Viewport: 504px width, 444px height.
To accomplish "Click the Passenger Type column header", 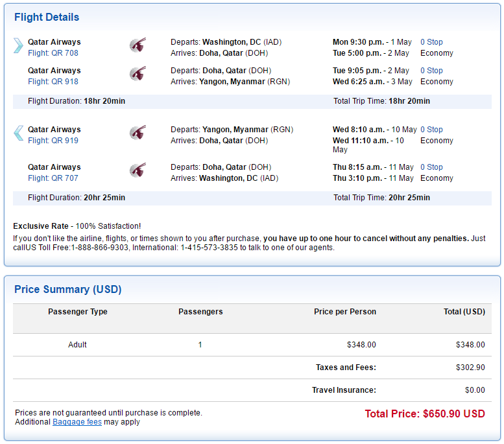I will coord(78,312).
